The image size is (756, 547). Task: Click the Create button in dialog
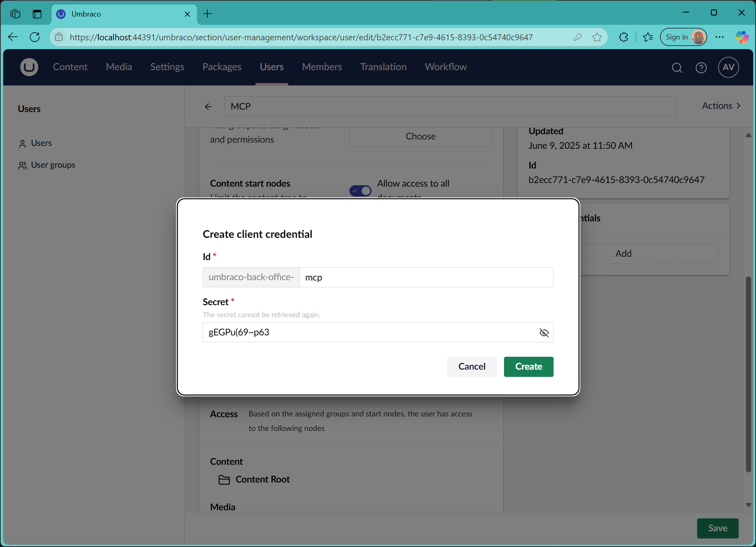[529, 367]
